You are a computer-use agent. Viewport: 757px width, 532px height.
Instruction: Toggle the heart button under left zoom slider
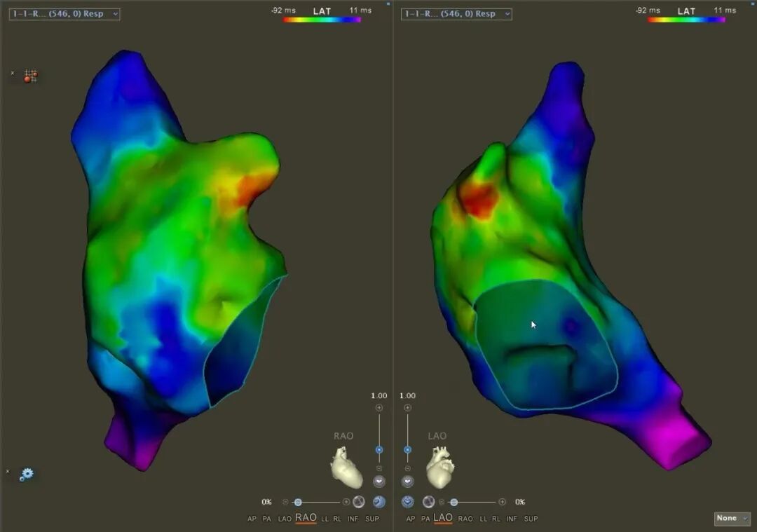(x=379, y=482)
